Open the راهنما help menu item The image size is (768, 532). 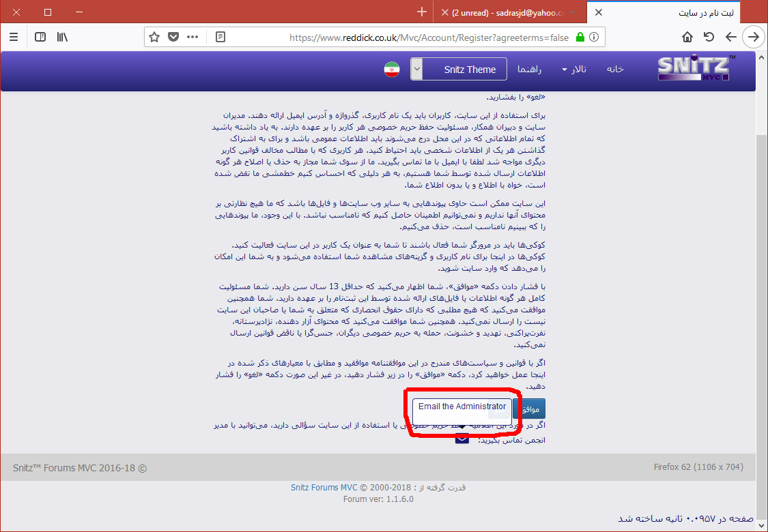530,70
